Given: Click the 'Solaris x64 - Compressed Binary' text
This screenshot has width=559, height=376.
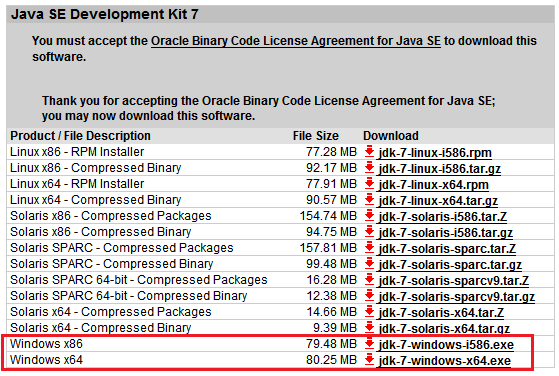Looking at the screenshot, I should (101, 328).
